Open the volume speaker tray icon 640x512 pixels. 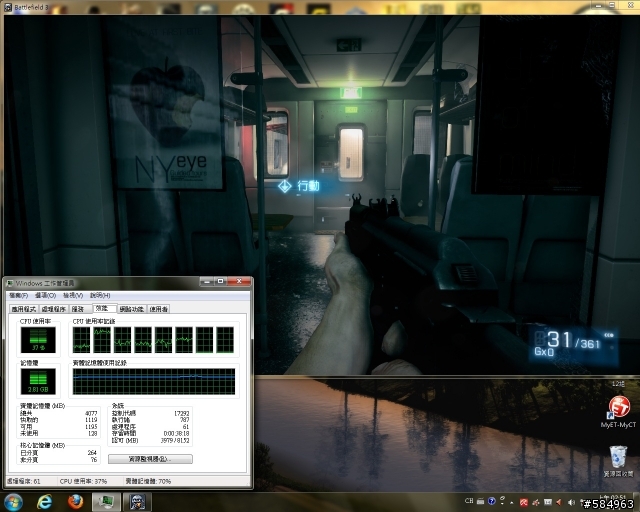(571, 502)
